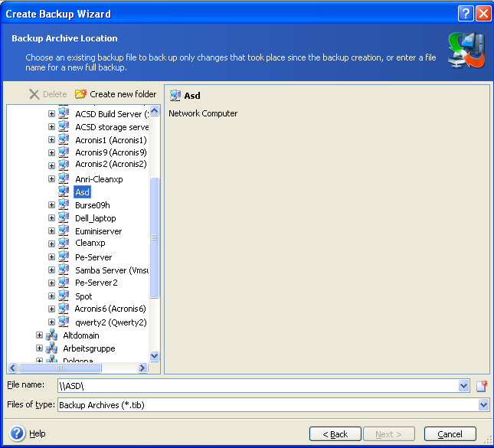Click the Arbeitsgruppe workgroup icon

coord(51,348)
